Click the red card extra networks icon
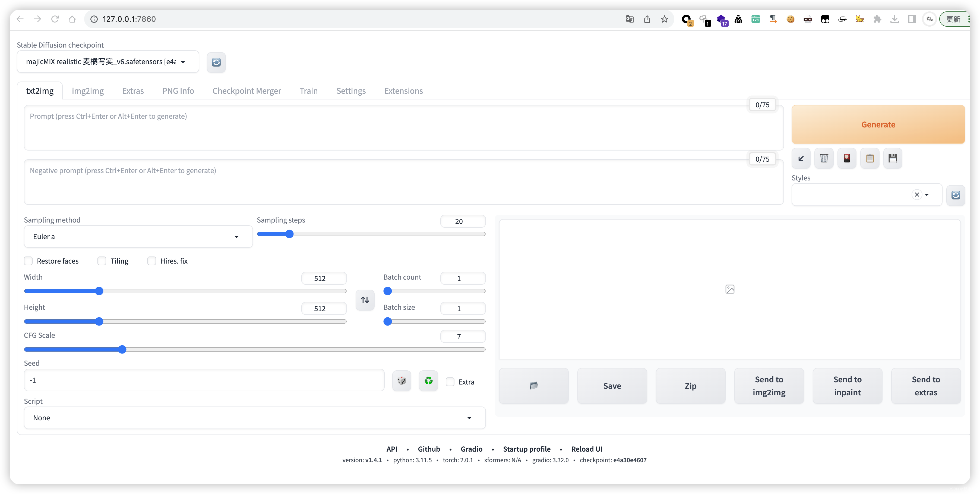Screen dimensions: 980x494 pyautogui.click(x=847, y=158)
